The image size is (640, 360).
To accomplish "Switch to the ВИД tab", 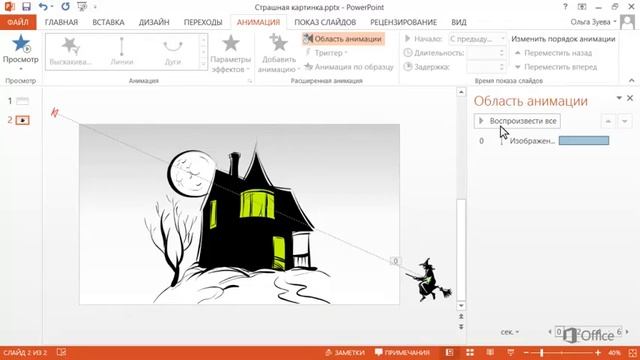I will pyautogui.click(x=459, y=22).
